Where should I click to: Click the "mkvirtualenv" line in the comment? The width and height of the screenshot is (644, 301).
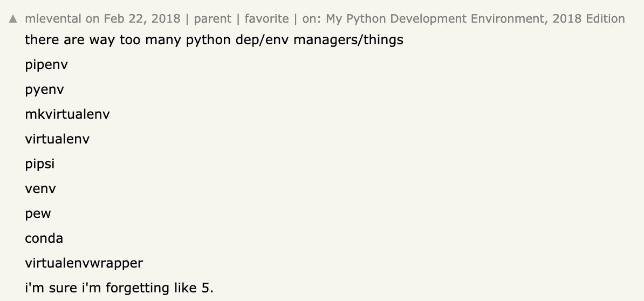[x=67, y=114]
